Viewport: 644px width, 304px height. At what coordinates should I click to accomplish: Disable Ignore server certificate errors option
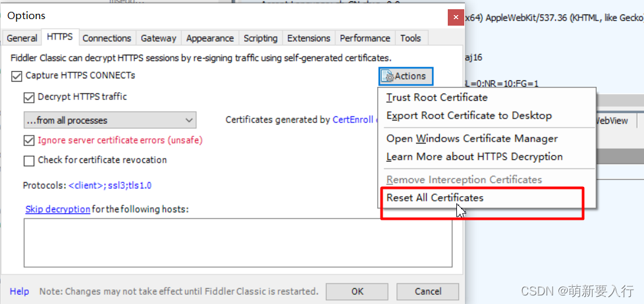[x=29, y=140]
